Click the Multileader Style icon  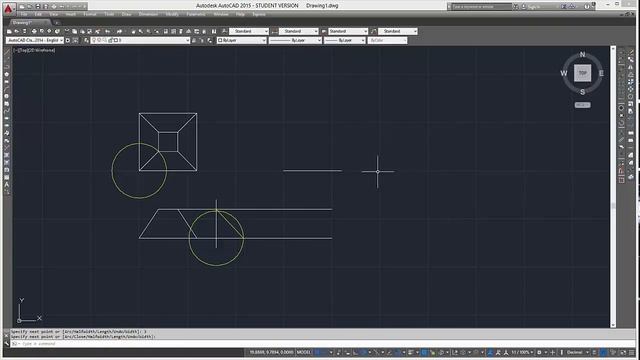(373, 31)
